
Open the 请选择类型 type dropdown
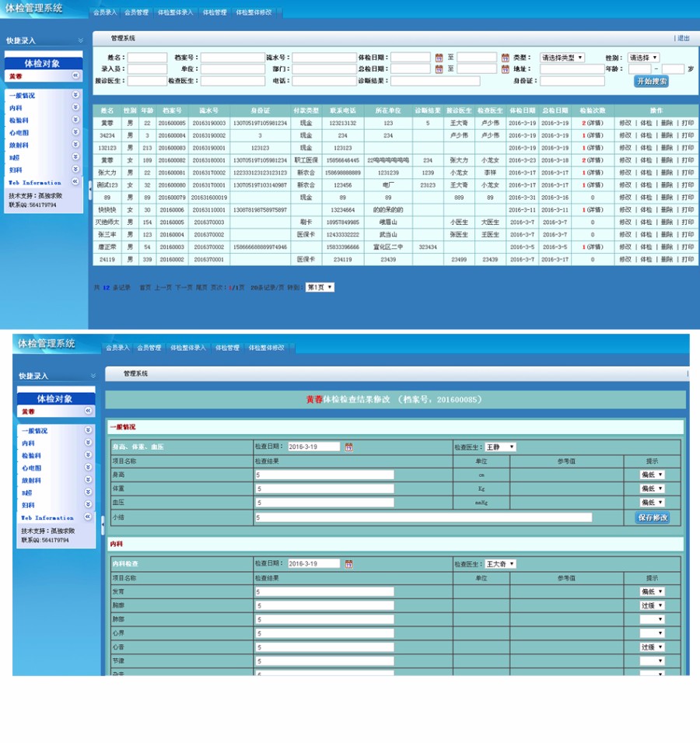click(x=562, y=58)
